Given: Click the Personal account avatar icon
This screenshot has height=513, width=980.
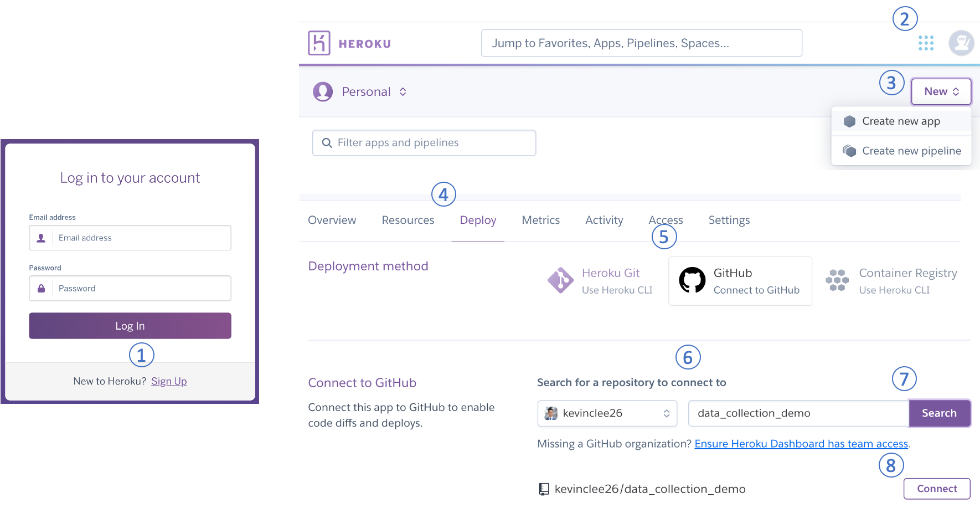Looking at the screenshot, I should click(323, 91).
